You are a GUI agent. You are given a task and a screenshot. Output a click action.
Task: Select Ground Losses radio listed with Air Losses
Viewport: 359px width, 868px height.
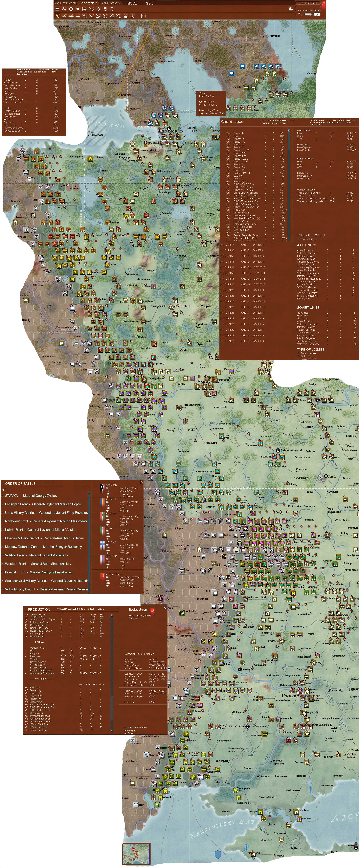point(298,353)
